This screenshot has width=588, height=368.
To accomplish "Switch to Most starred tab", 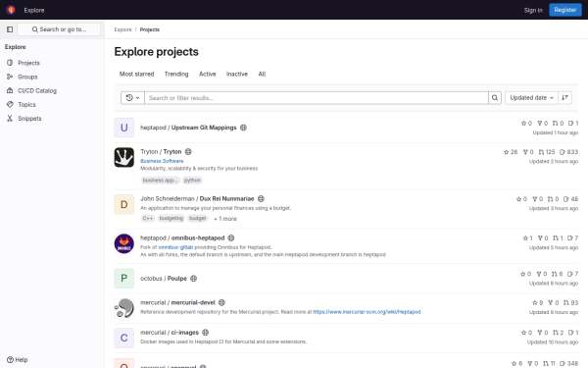I will click(x=136, y=74).
